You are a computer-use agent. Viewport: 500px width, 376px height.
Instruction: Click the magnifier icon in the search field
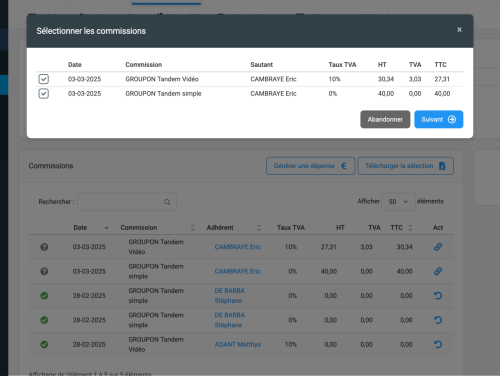[x=167, y=202]
